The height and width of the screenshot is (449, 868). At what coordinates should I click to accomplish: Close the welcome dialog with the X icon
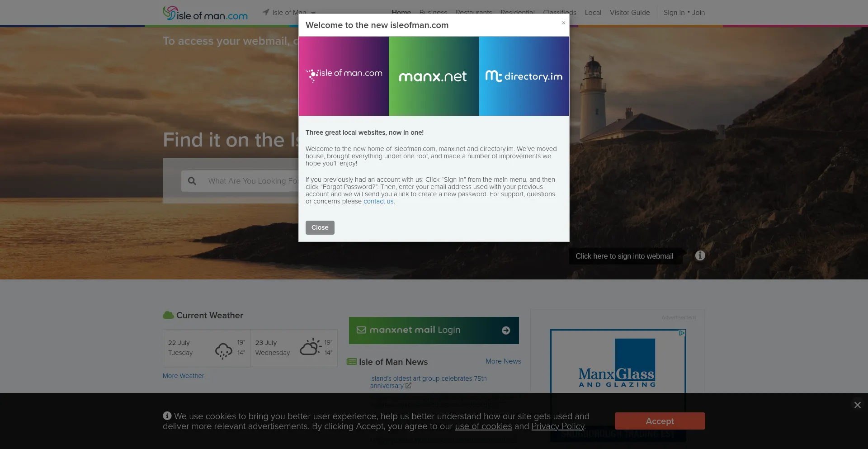tap(563, 23)
